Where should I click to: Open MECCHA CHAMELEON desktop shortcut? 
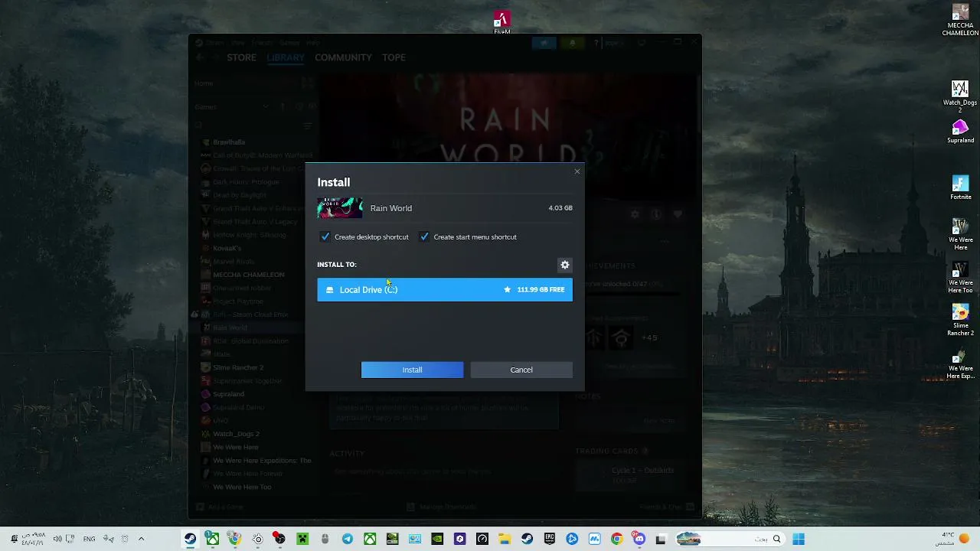(x=960, y=21)
